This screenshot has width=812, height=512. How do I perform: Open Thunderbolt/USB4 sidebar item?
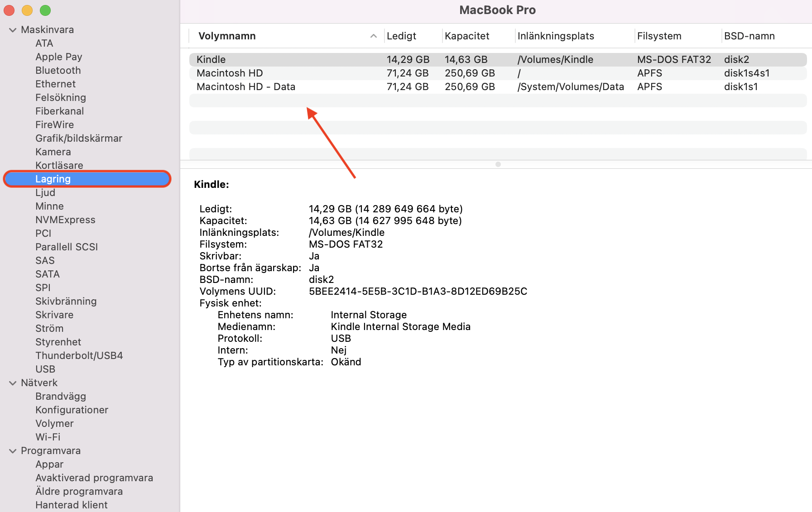79,356
